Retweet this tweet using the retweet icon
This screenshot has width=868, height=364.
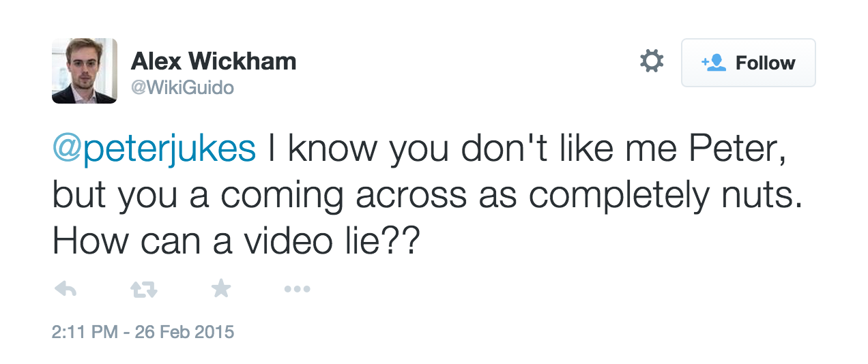tap(143, 290)
